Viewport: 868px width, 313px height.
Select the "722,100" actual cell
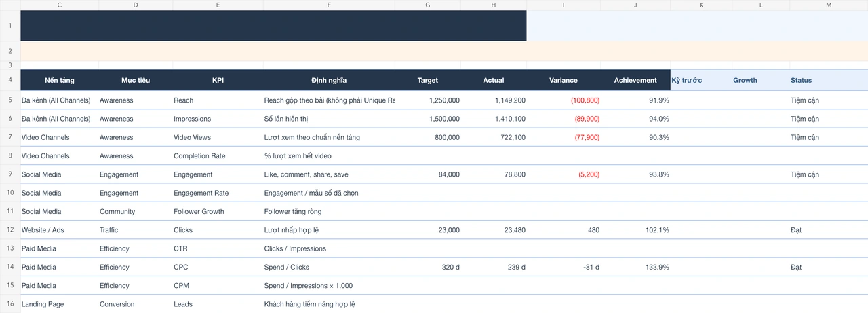tap(494, 137)
